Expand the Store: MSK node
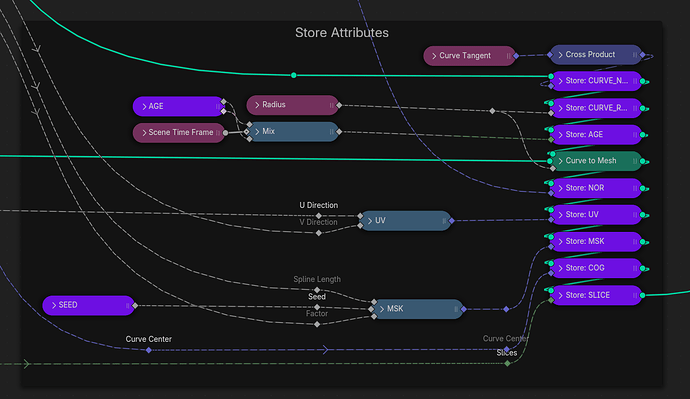Image resolution: width=690 pixels, height=399 pixels. pos(560,242)
